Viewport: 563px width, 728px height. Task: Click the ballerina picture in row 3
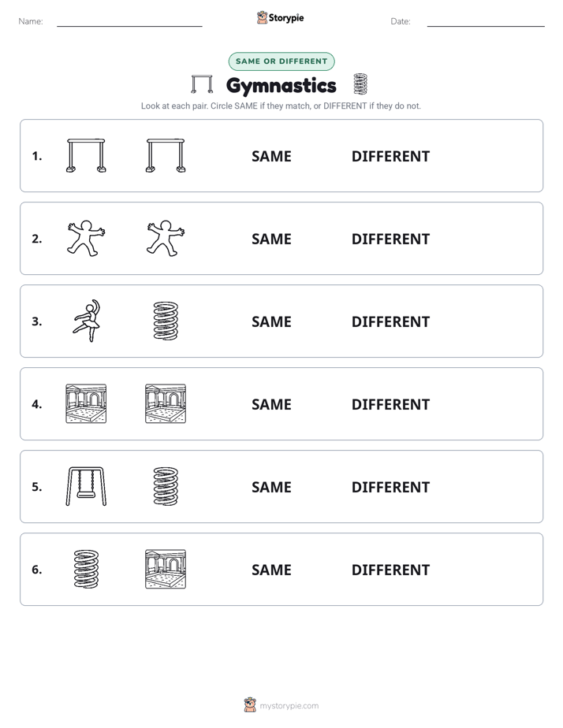pos(88,321)
